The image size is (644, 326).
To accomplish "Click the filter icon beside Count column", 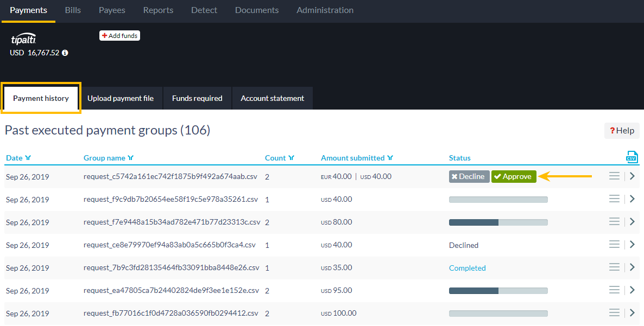I will pos(292,158).
